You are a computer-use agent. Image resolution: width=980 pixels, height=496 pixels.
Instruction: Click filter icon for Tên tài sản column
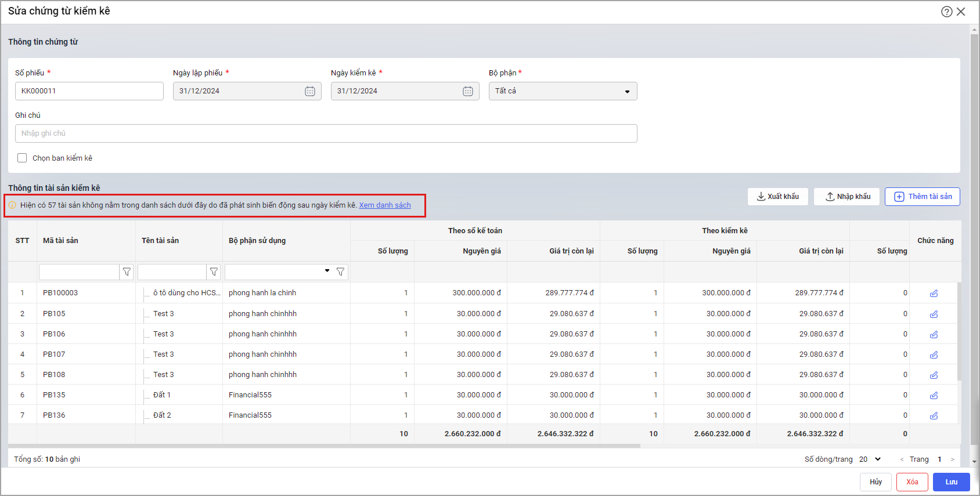[x=214, y=272]
